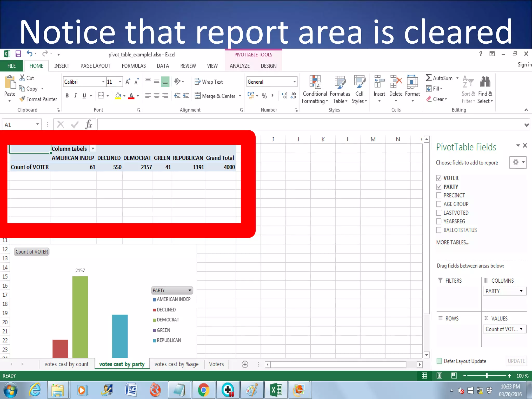Screen dimensions: 532x399
Task: Uncheck the VOTER field checkbox
Action: [439, 178]
